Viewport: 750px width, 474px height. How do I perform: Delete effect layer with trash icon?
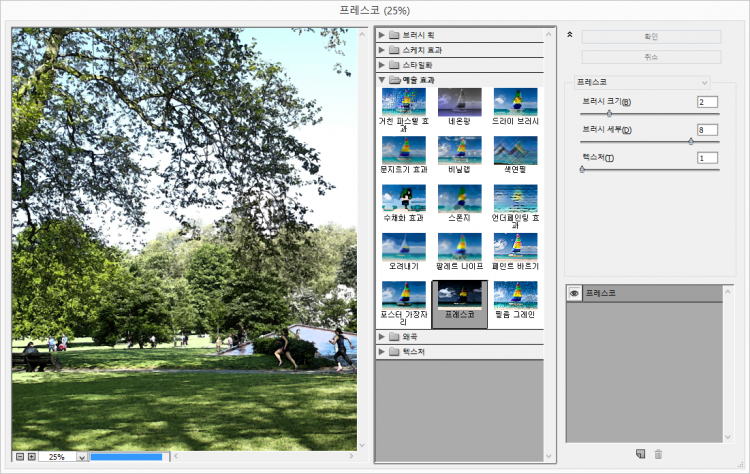658,455
